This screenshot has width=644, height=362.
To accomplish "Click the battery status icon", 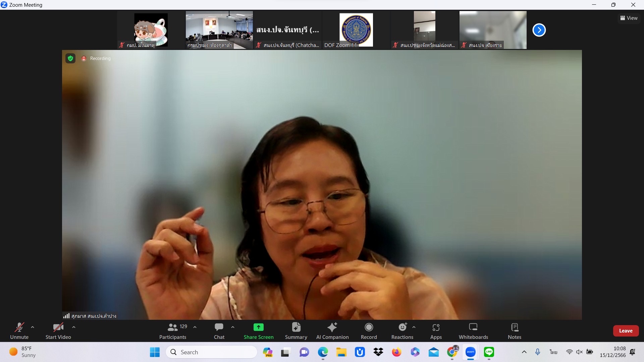I will (x=589, y=352).
